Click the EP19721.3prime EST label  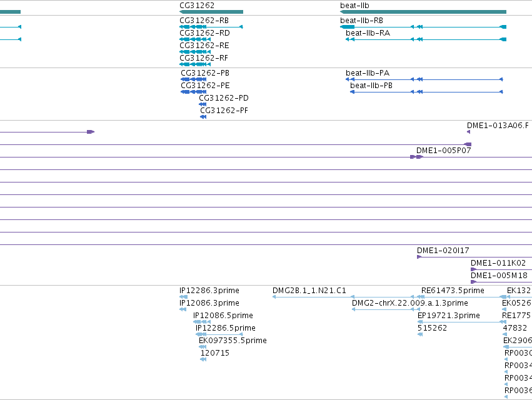pyautogui.click(x=448, y=316)
